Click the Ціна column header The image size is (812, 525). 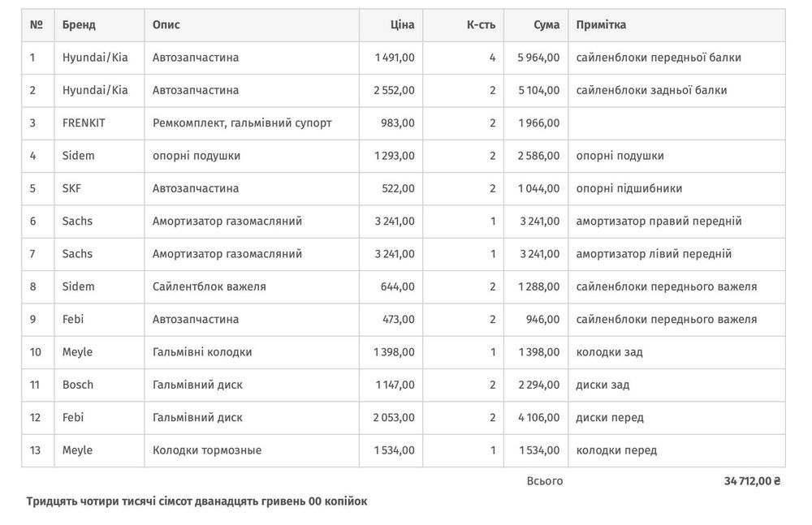[403, 25]
